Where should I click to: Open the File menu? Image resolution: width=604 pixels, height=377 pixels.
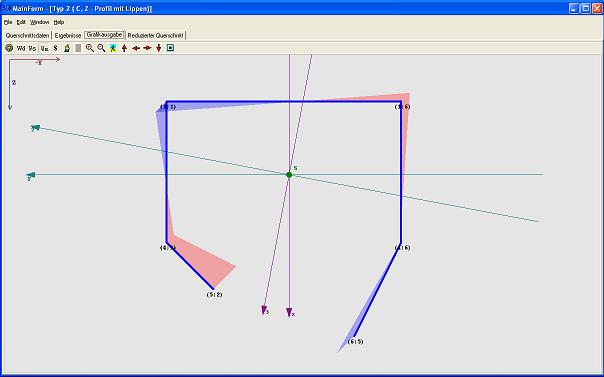(8, 22)
